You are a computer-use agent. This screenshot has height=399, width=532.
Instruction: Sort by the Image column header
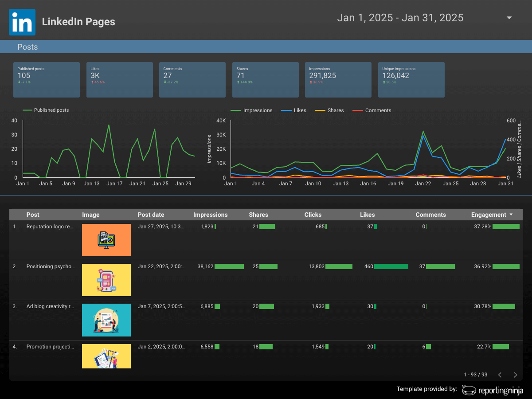(91, 215)
